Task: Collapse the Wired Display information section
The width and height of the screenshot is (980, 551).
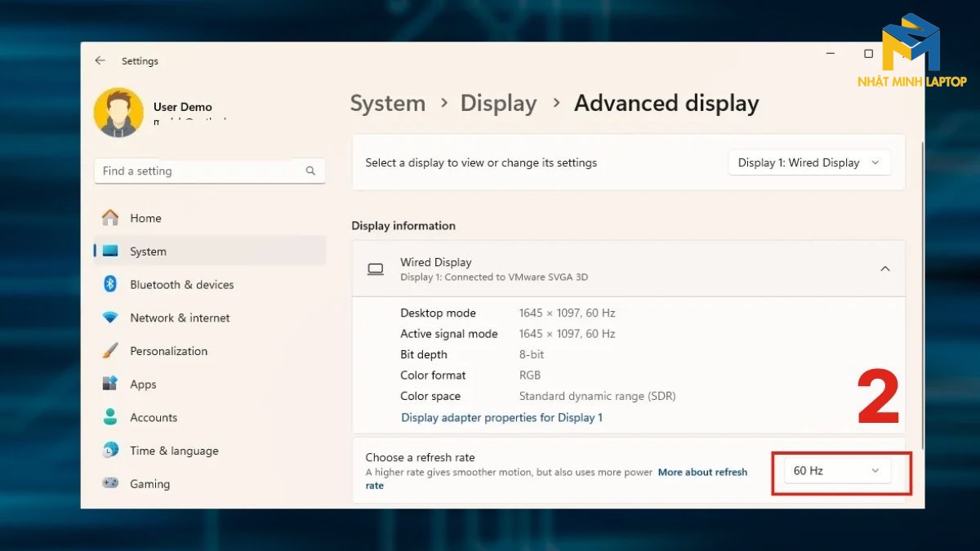Action: point(885,269)
